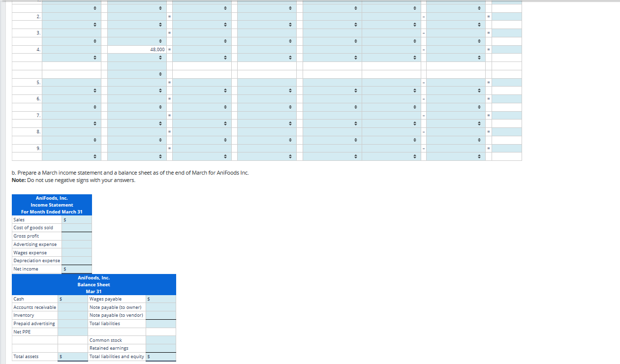Open first-column dropdown directly beneath row 4
This screenshot has height=364, width=620.
[x=71, y=58]
